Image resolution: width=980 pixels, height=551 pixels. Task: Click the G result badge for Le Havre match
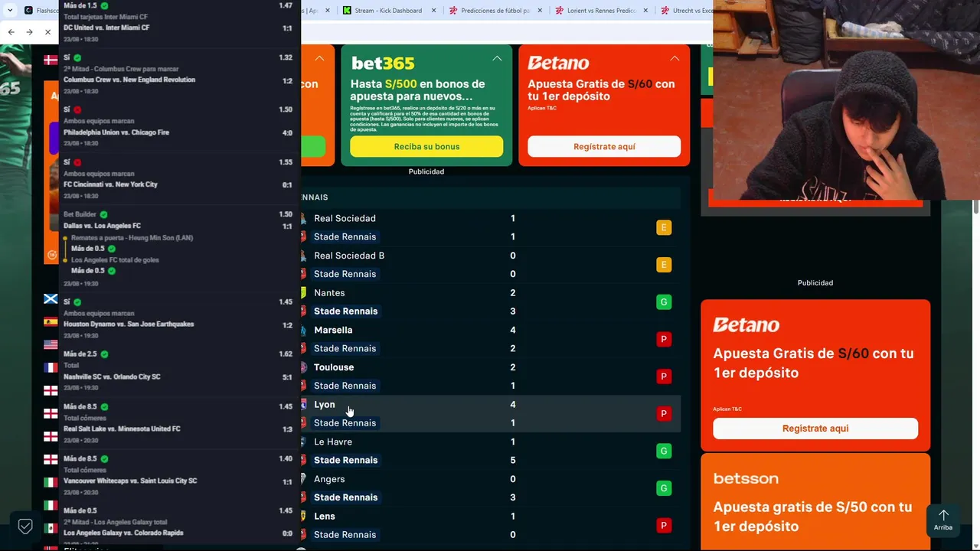coord(664,451)
